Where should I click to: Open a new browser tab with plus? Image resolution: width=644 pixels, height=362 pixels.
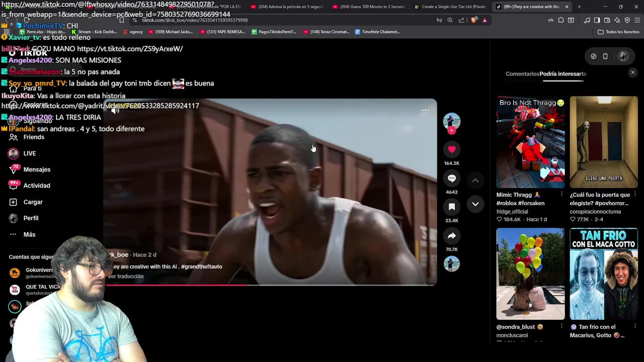(x=579, y=7)
